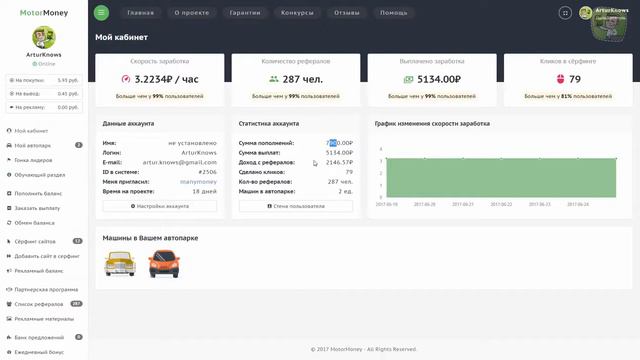The image size is (640, 360).
Task: Click the artur.knows@gmail.com email value
Action: (x=180, y=162)
